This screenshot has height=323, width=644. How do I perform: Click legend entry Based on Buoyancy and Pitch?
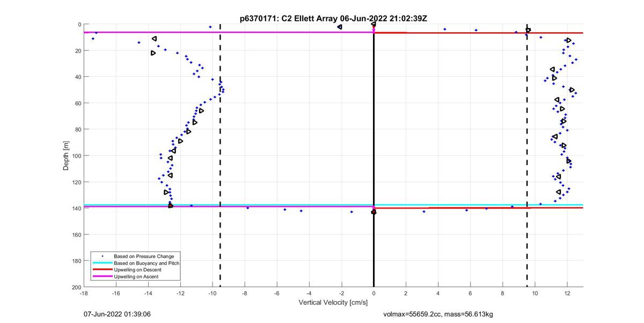(x=147, y=263)
